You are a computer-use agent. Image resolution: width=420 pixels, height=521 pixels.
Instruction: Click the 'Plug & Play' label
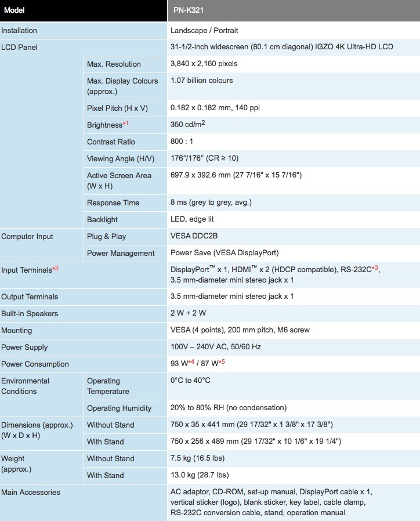pyautogui.click(x=106, y=237)
